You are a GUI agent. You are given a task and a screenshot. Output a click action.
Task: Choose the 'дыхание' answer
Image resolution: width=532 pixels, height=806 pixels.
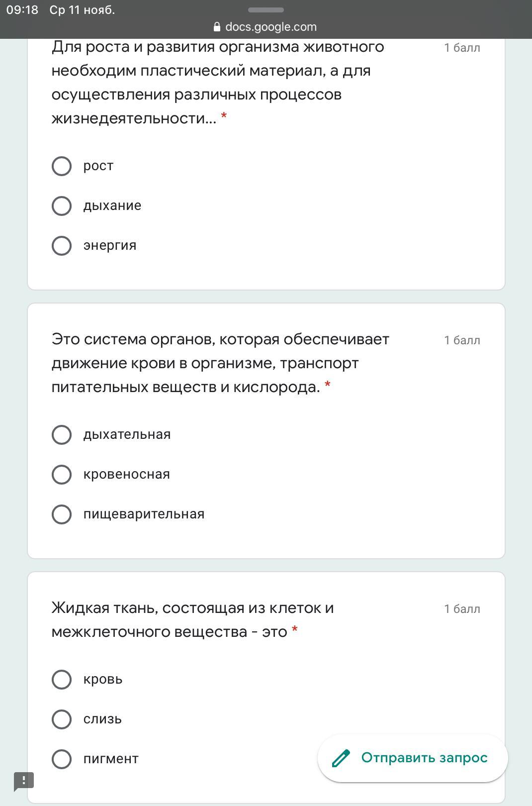62,206
